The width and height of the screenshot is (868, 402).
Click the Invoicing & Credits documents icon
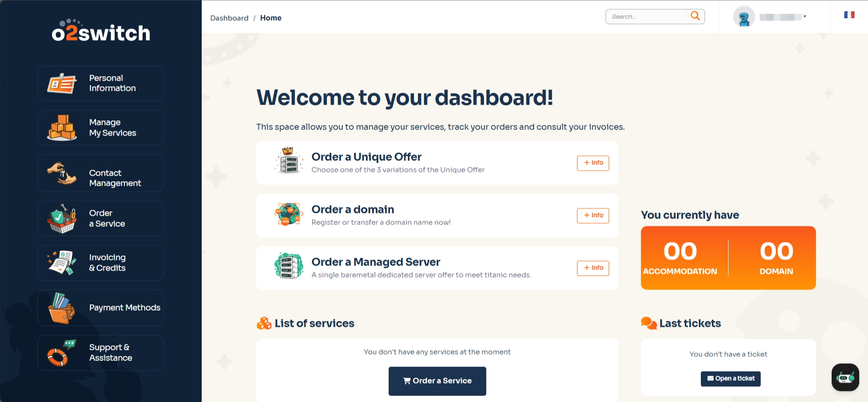(62, 263)
